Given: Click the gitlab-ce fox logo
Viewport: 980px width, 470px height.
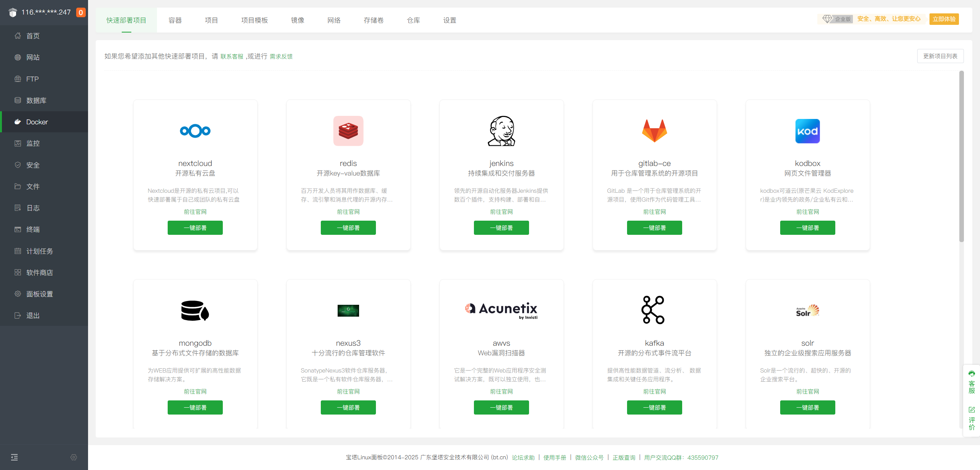Looking at the screenshot, I should click(654, 131).
